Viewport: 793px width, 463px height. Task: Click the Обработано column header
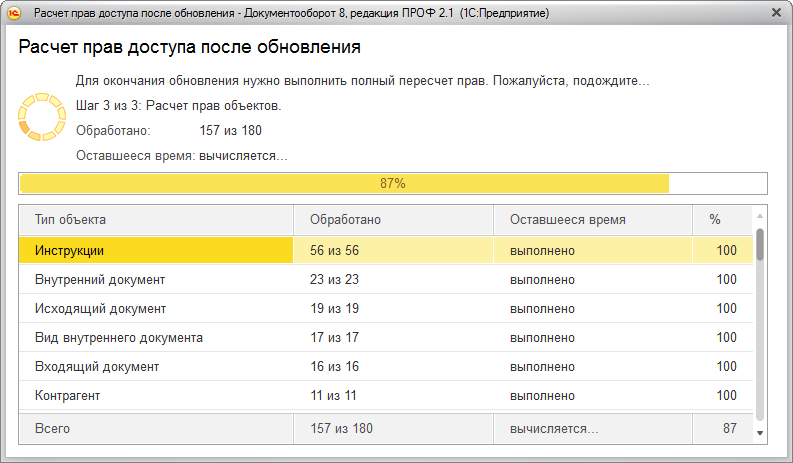pyautogui.click(x=393, y=219)
